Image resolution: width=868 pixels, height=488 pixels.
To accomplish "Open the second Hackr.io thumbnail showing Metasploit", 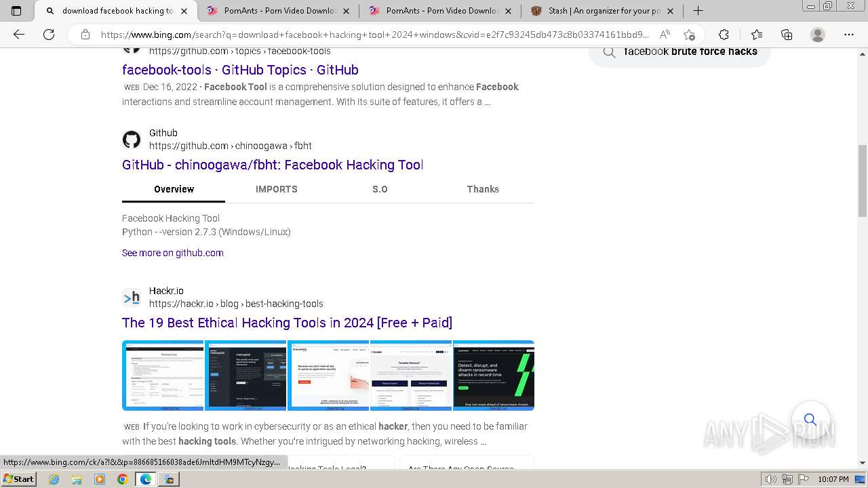I will (x=245, y=375).
